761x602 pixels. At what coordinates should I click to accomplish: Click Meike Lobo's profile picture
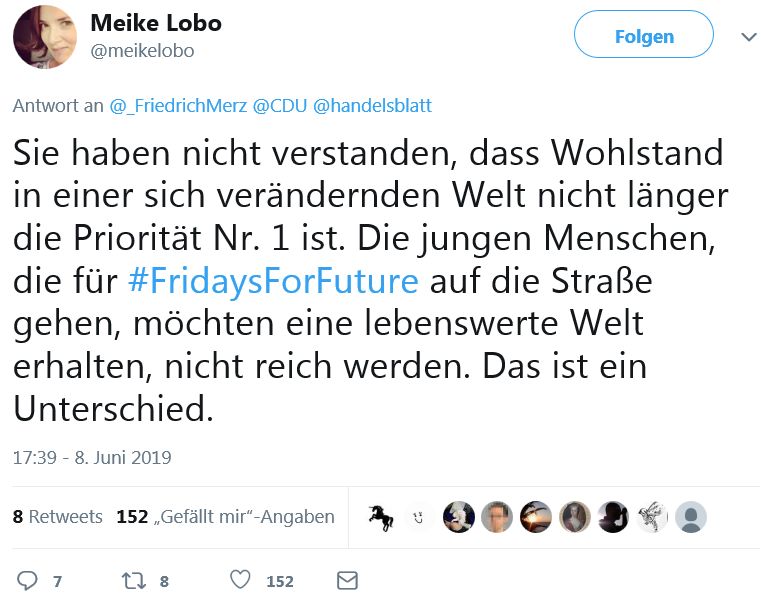point(45,37)
